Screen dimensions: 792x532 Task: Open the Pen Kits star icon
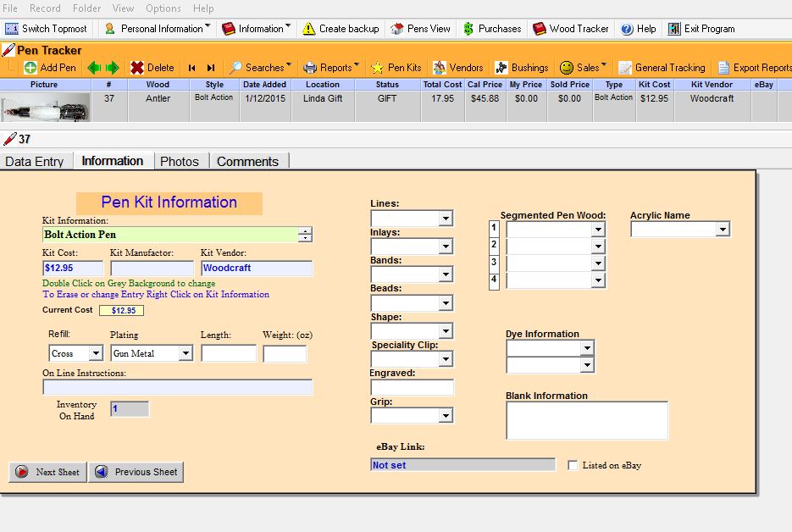tap(376, 68)
